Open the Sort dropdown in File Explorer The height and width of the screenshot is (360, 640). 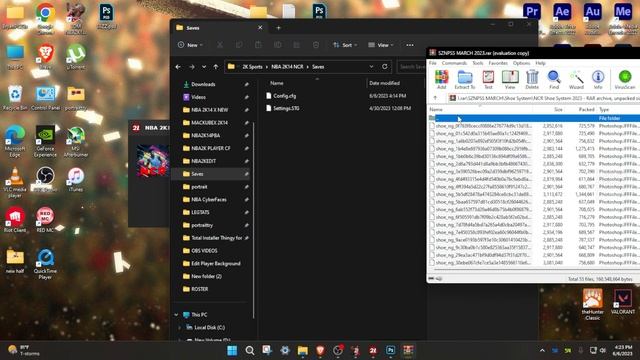click(345, 45)
